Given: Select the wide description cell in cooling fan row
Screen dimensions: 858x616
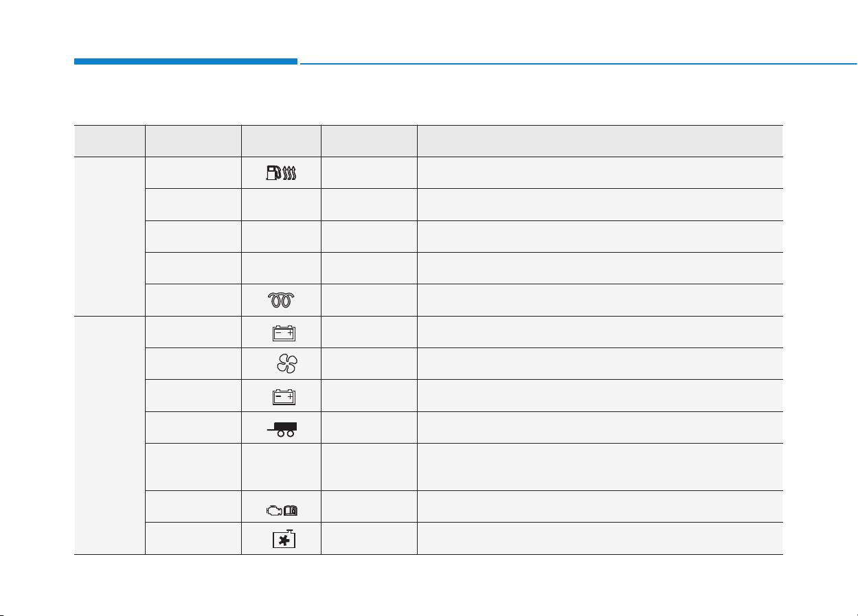Looking at the screenshot, I should (600, 364).
